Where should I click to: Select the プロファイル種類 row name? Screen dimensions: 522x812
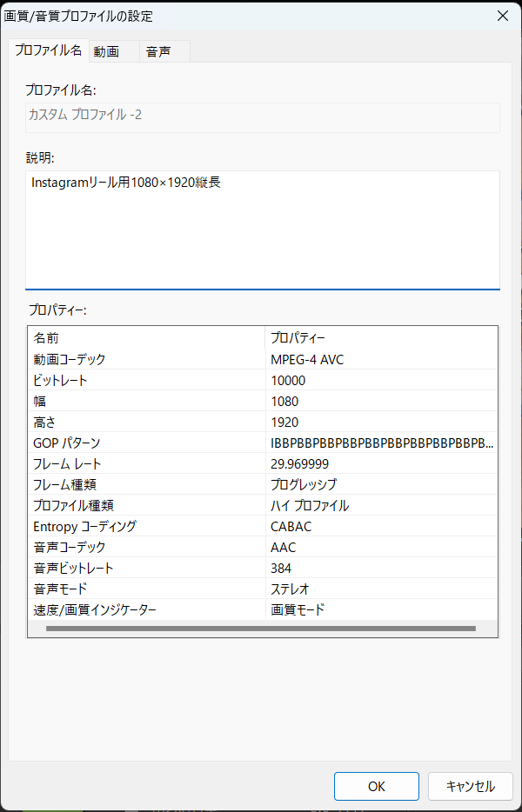click(73, 505)
